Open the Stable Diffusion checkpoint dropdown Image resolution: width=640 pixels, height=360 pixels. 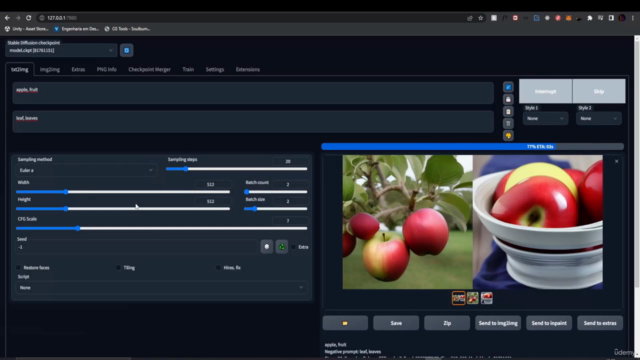pyautogui.click(x=61, y=50)
